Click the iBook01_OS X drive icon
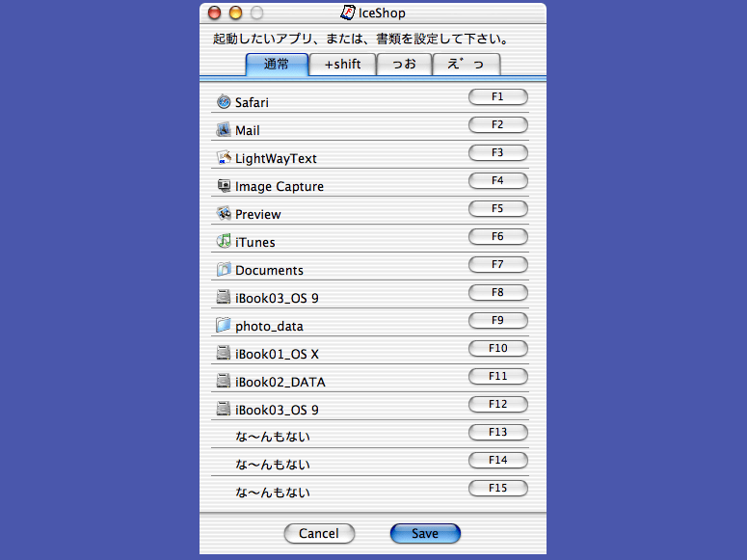747x560 pixels. click(x=224, y=353)
